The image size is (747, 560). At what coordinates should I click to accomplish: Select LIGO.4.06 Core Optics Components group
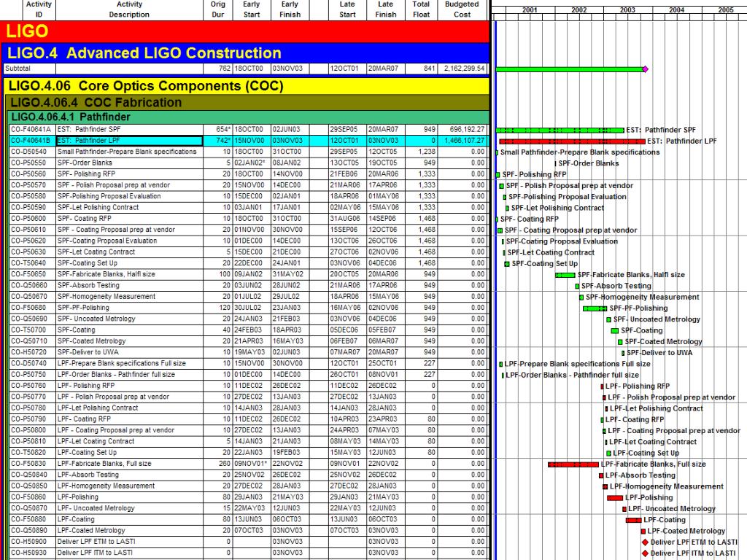click(x=247, y=86)
